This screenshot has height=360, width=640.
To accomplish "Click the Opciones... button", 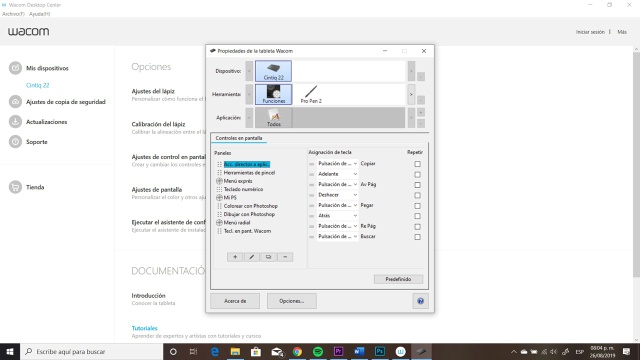I will (x=291, y=301).
